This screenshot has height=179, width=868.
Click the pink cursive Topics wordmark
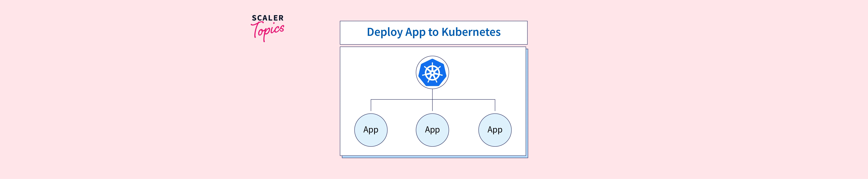tap(267, 31)
